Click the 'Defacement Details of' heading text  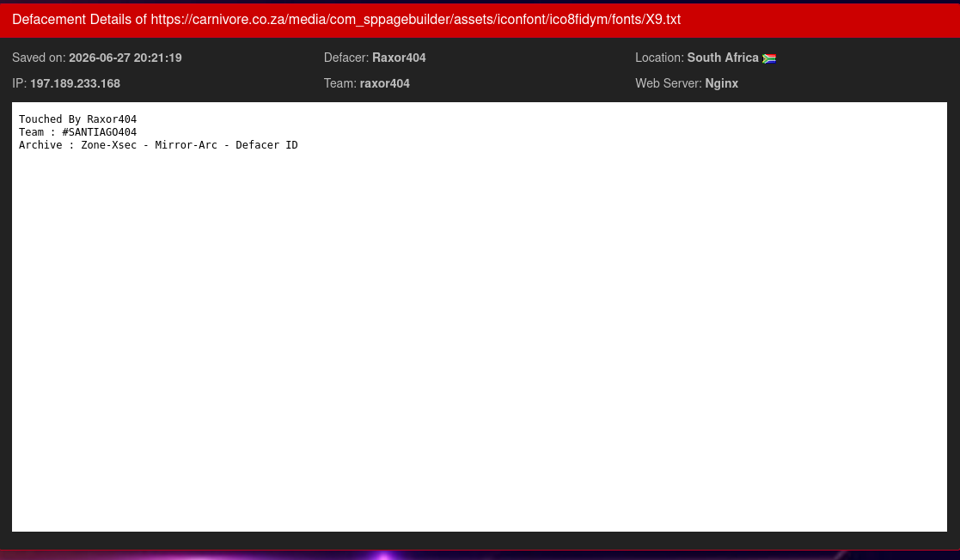(80, 20)
